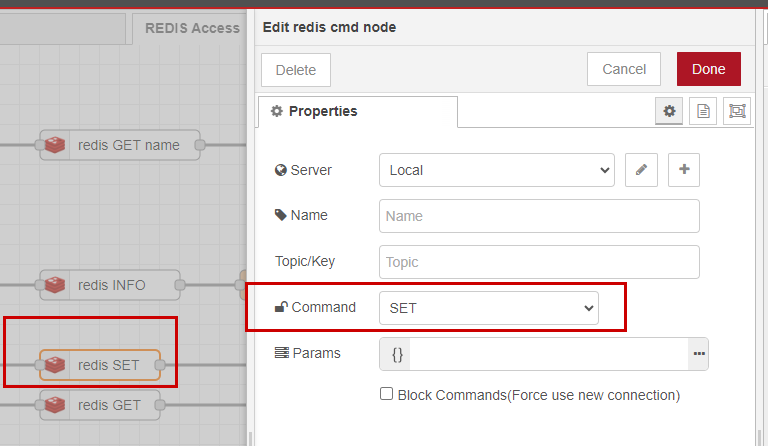Select the Properties tab
This screenshot has height=446, width=768.
pos(358,112)
